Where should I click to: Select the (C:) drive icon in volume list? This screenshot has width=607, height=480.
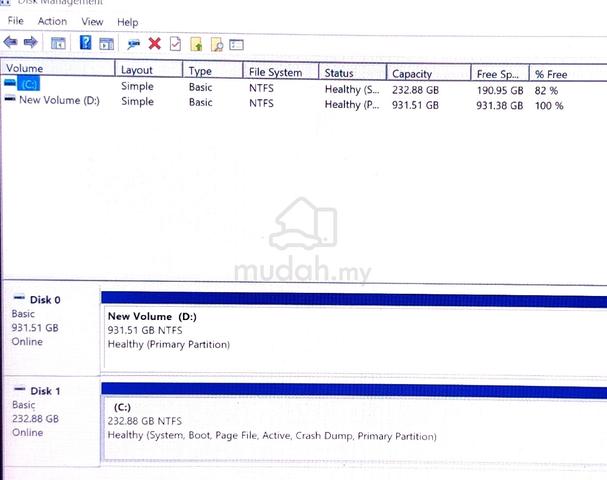pyautogui.click(x=10, y=82)
